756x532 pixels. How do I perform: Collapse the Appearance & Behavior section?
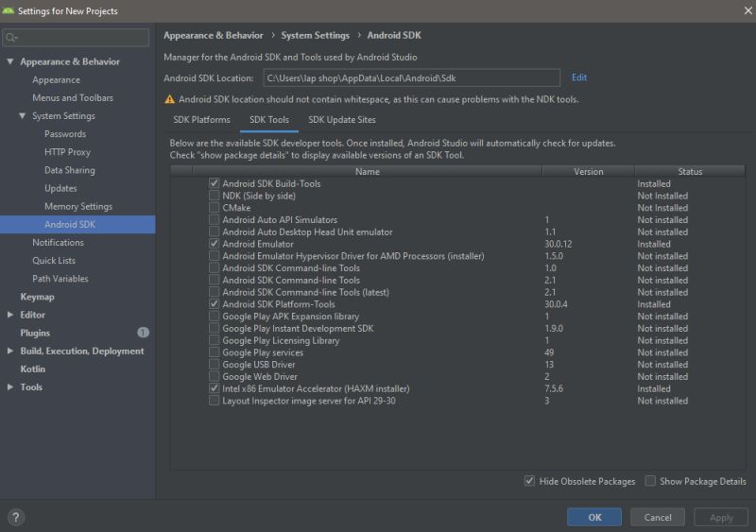coord(10,61)
